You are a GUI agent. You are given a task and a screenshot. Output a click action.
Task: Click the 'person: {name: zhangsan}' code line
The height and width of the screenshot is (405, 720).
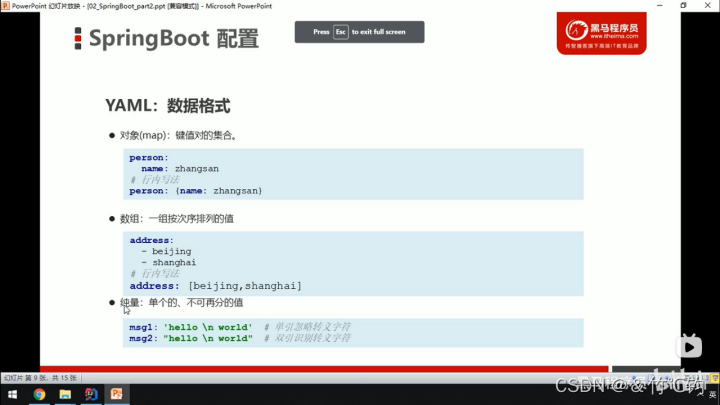click(x=196, y=191)
